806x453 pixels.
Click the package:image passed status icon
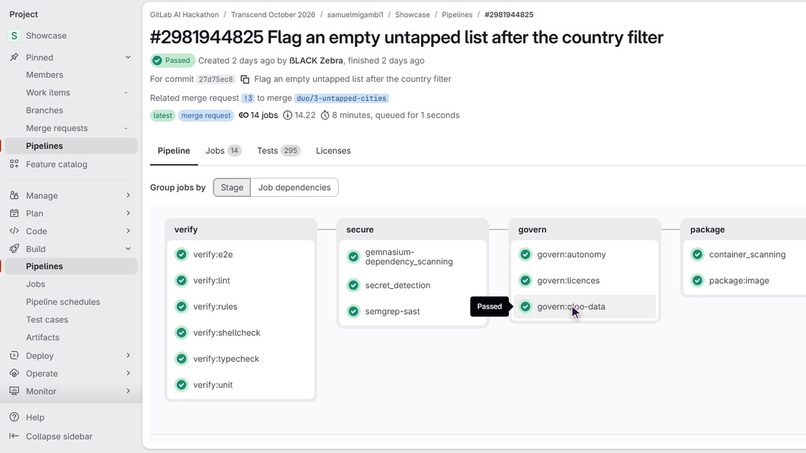[x=697, y=280]
